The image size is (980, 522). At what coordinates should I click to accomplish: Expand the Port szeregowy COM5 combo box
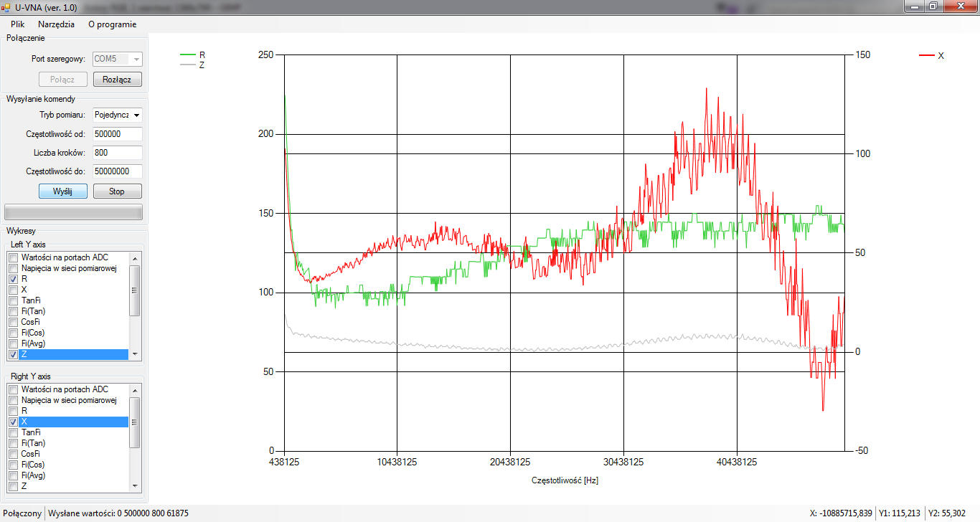tap(136, 59)
